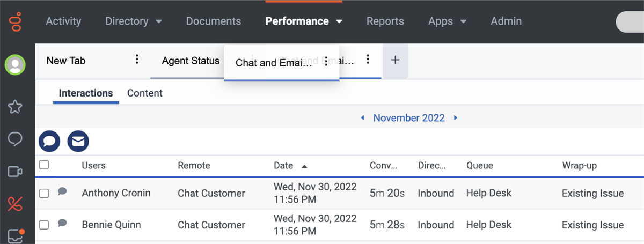Click Existing Issue in Bennie Quinn row
The image size is (644, 244).
[x=593, y=225]
